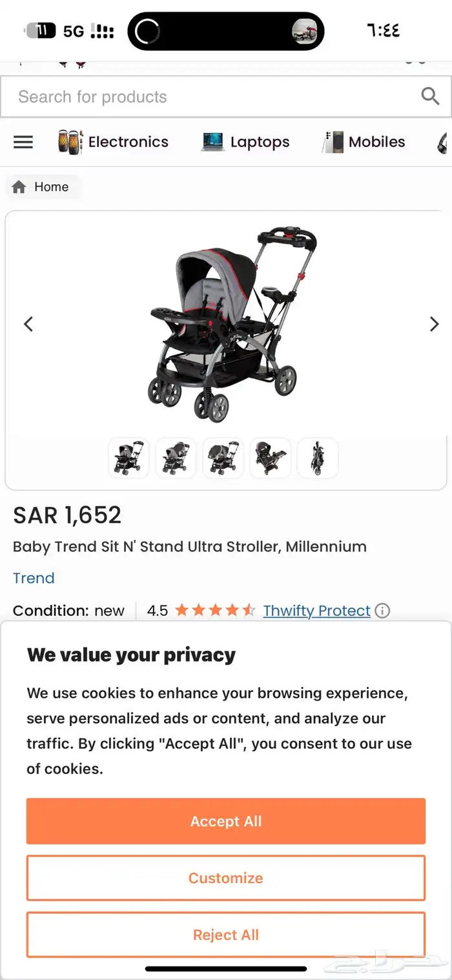Viewport: 452px width, 980px height.
Task: Open the hamburger menu
Action: tap(23, 142)
